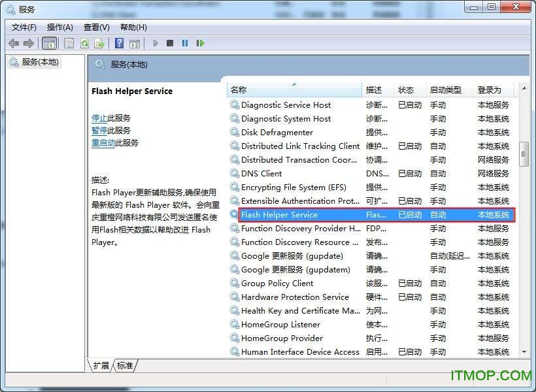Click the export list icon

click(99, 42)
